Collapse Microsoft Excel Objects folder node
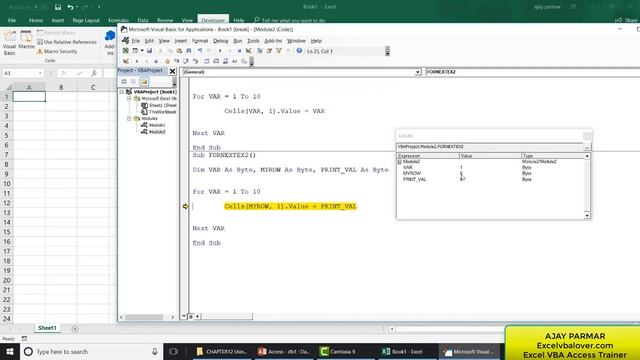 tap(129, 98)
